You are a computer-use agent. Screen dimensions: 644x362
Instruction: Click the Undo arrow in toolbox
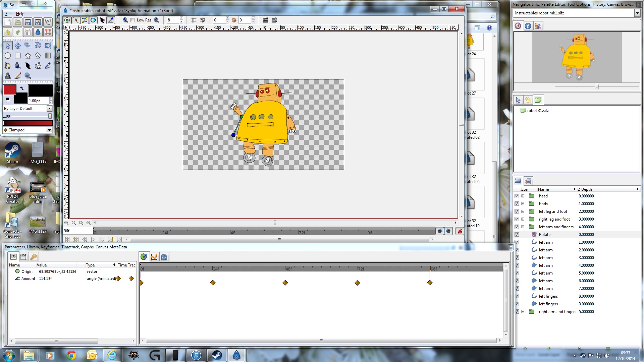point(8,32)
